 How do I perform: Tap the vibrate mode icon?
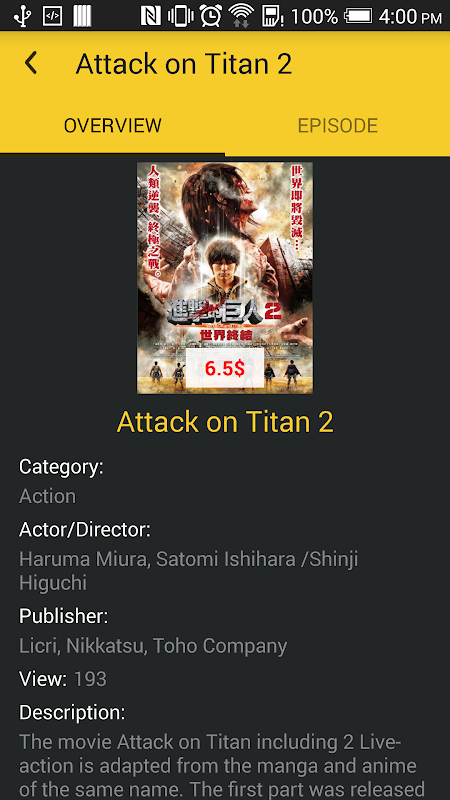pos(181,16)
